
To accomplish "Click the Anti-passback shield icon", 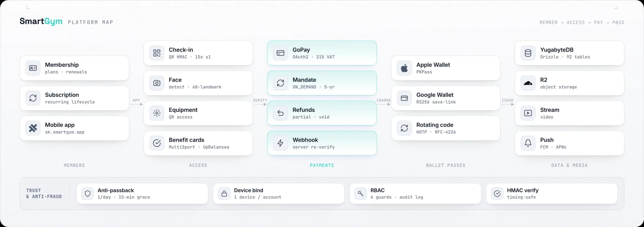I will pos(88,194).
